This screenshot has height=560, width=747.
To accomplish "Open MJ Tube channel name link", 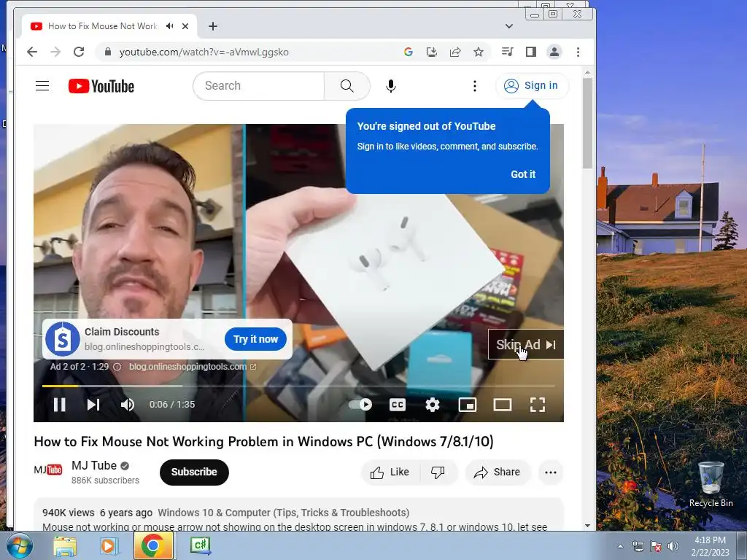I will tap(94, 465).
